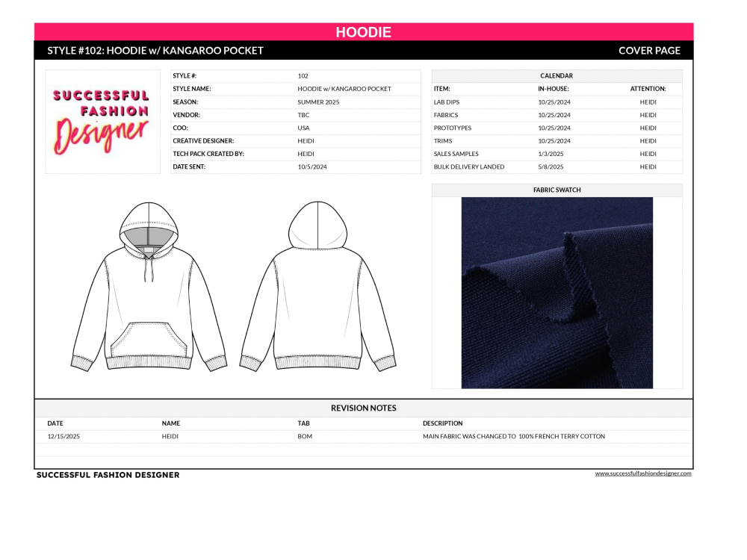Click the Successful Fashion Designer logo image
747x560 pixels.
point(102,122)
